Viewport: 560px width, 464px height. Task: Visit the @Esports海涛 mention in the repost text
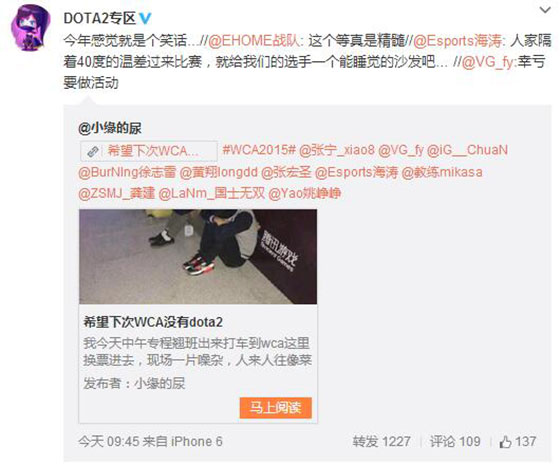coord(458,41)
